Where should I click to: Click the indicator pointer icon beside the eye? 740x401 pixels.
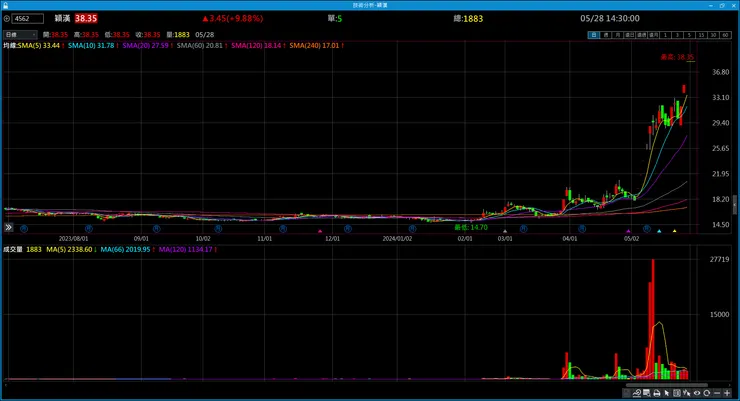687,393
